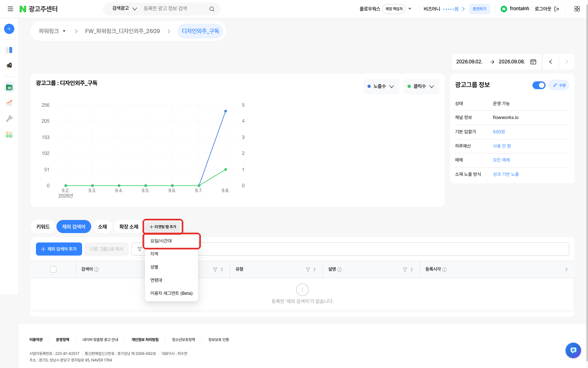
Task: Toggle the 광고그룹 on/off switch
Action: pos(539,85)
